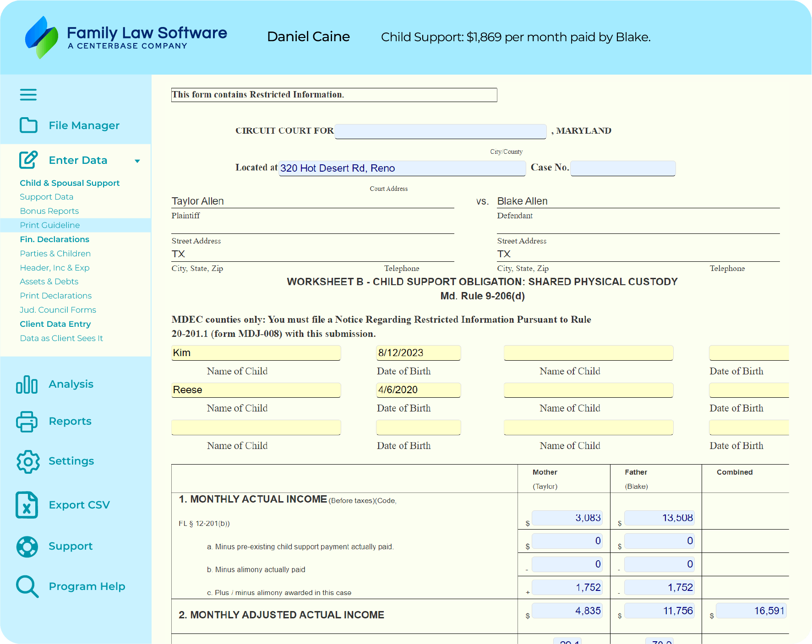Open the Analysis bar chart icon
The width and height of the screenshot is (812, 644).
click(27, 384)
